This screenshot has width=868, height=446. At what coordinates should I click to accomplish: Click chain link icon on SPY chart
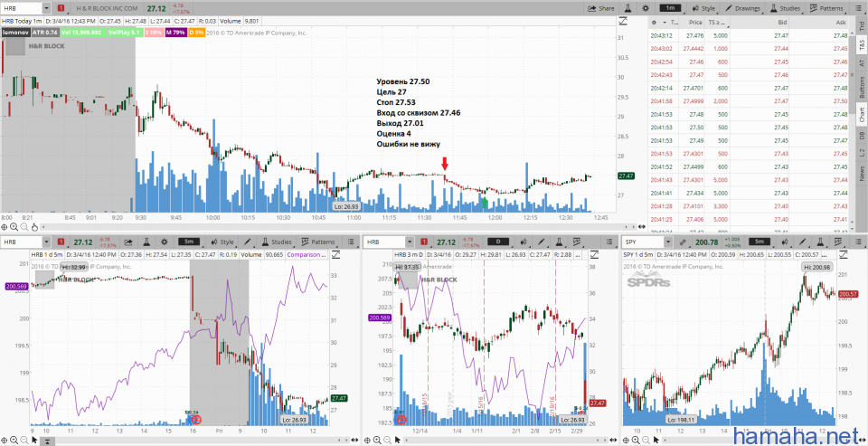click(683, 242)
